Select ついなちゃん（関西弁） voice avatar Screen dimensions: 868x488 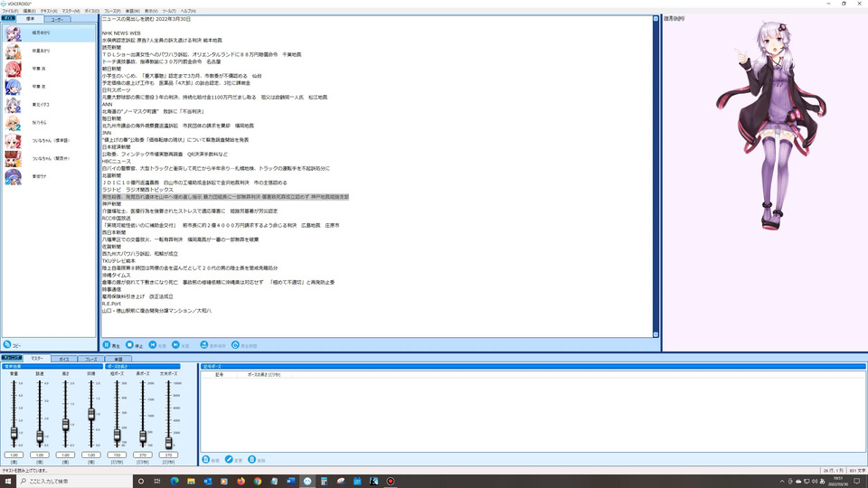coord(13,159)
